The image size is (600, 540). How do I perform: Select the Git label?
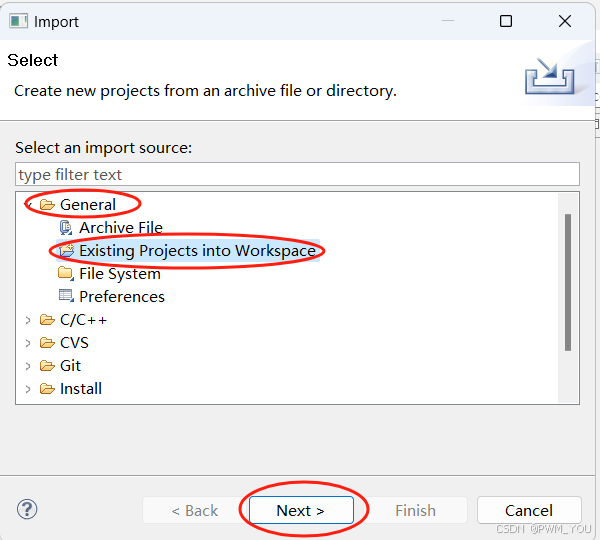click(70, 366)
